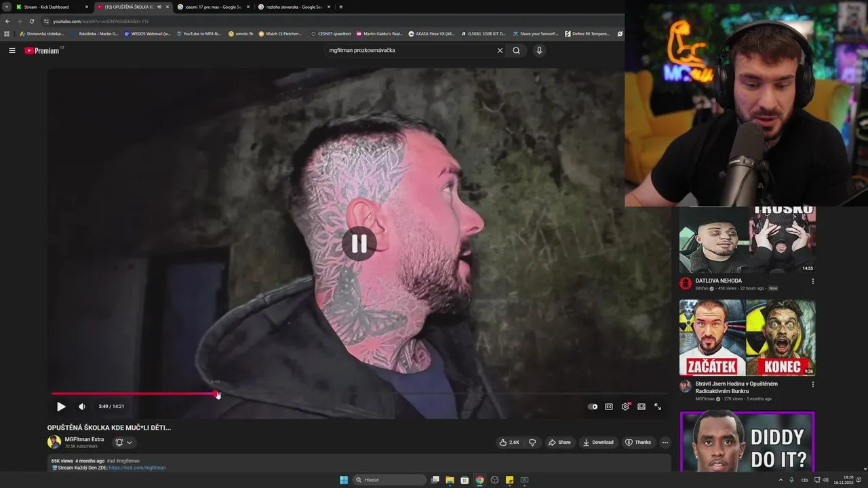Send Thanks to the creator

638,442
